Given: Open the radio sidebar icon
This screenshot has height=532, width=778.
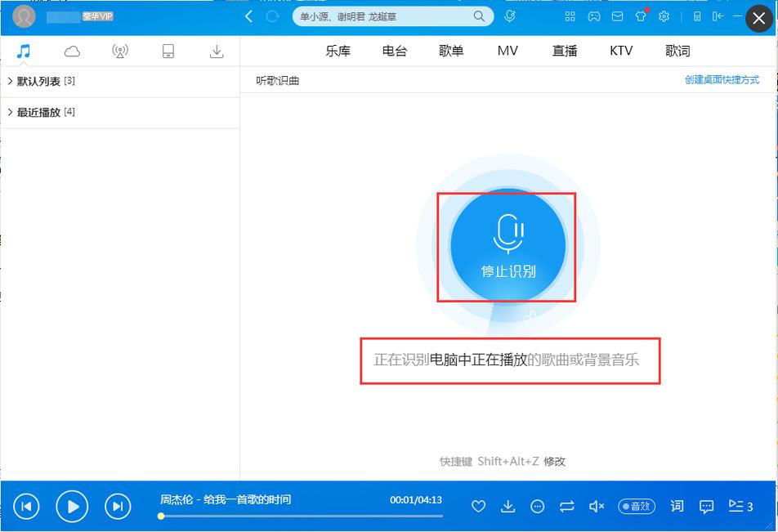Looking at the screenshot, I should (x=120, y=50).
